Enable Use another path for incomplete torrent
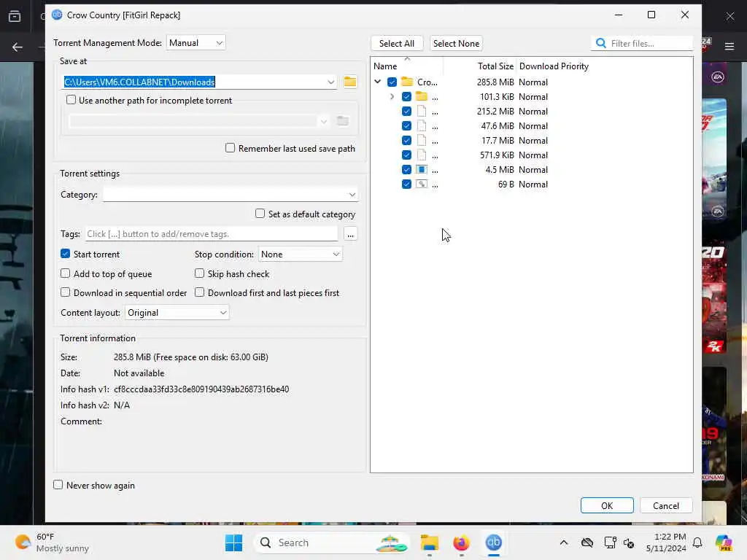The height and width of the screenshot is (560, 747). [71, 100]
